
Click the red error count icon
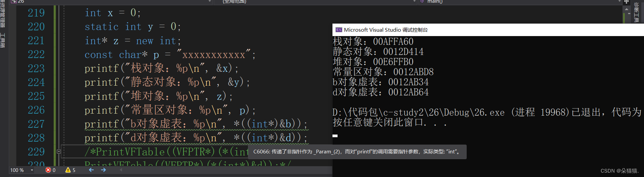click(48, 170)
